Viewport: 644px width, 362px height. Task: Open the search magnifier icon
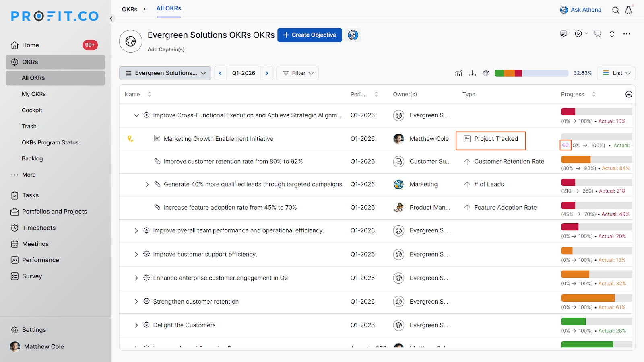615,10
